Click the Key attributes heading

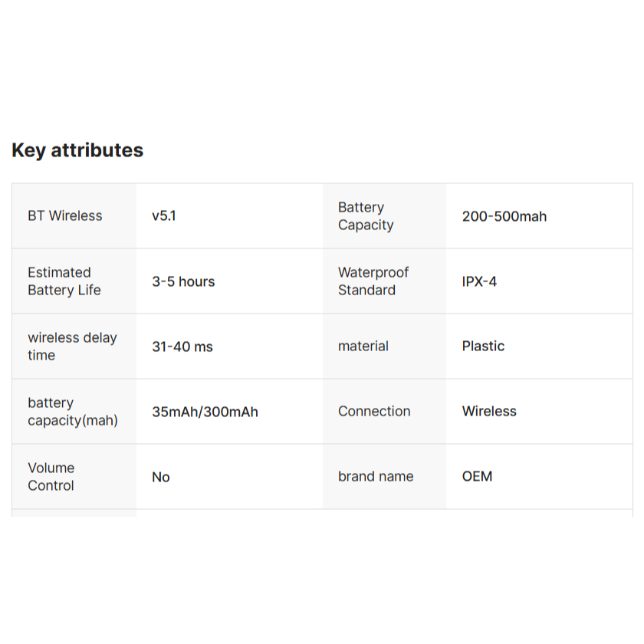[77, 150]
